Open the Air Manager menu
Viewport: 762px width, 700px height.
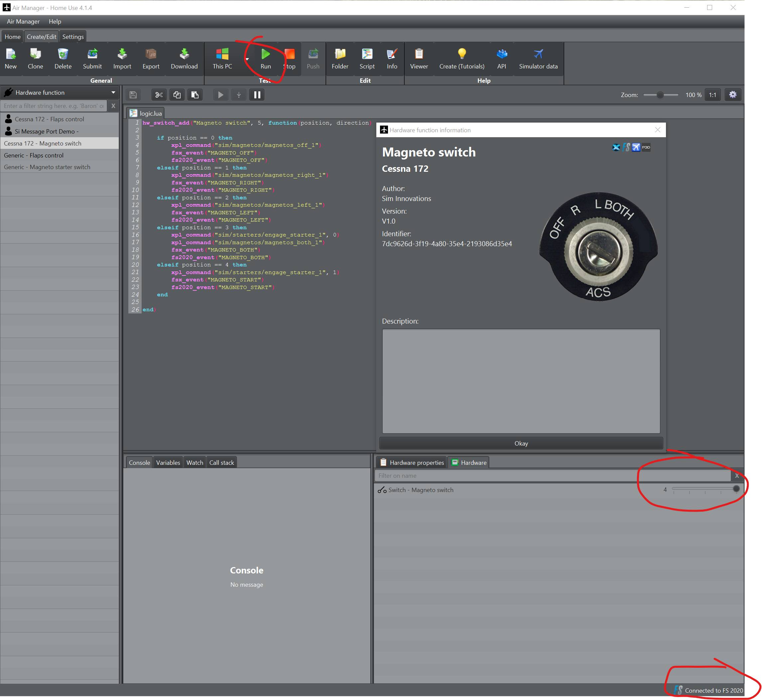(x=23, y=22)
